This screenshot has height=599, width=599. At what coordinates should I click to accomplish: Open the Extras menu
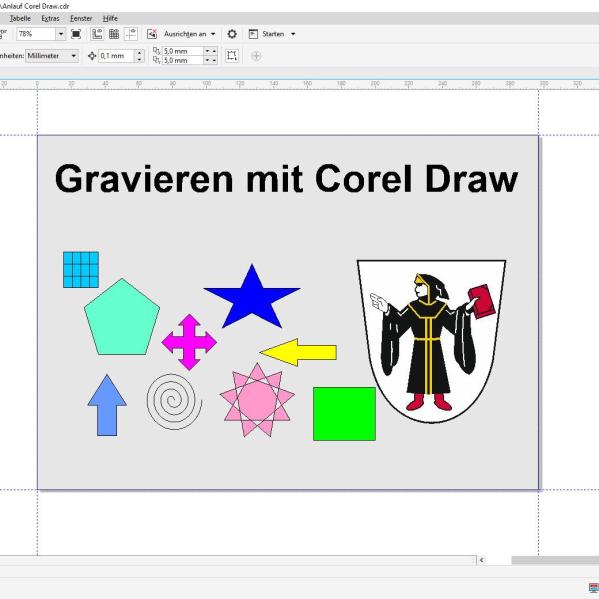(x=50, y=18)
